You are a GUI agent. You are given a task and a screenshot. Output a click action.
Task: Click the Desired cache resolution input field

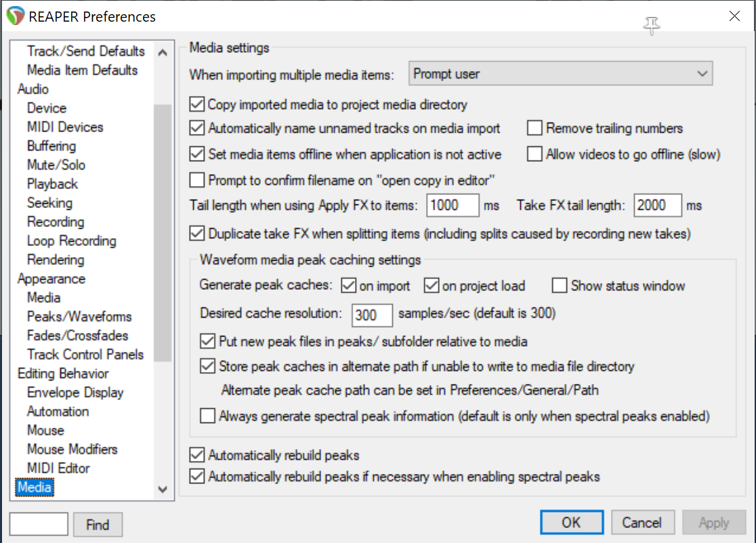coord(373,315)
